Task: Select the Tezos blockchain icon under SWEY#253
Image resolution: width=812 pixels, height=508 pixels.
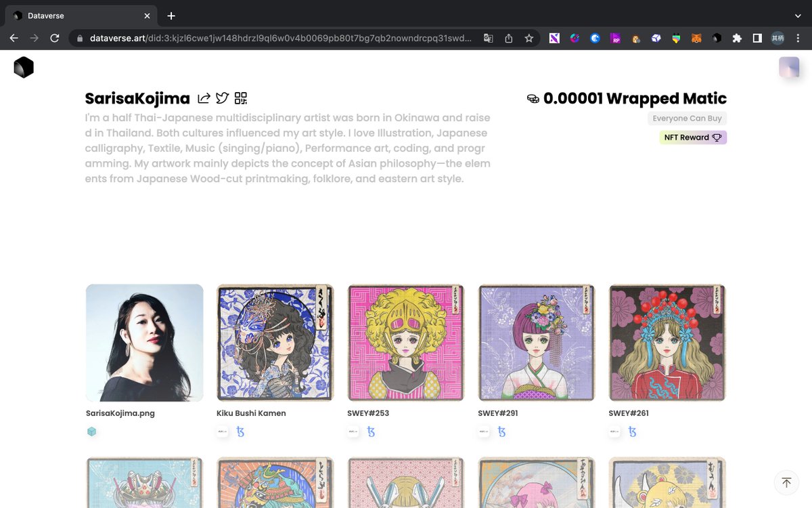Action: [x=371, y=431]
